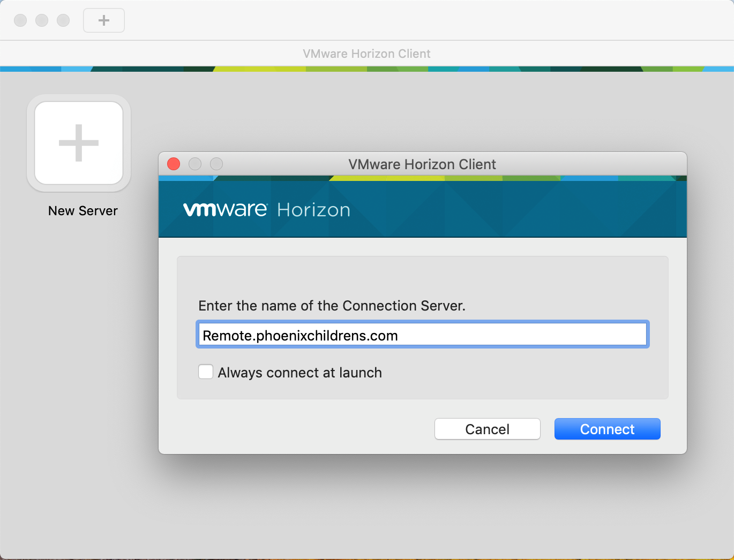The height and width of the screenshot is (560, 734).
Task: Click Cancel to dismiss the dialog
Action: pyautogui.click(x=488, y=429)
